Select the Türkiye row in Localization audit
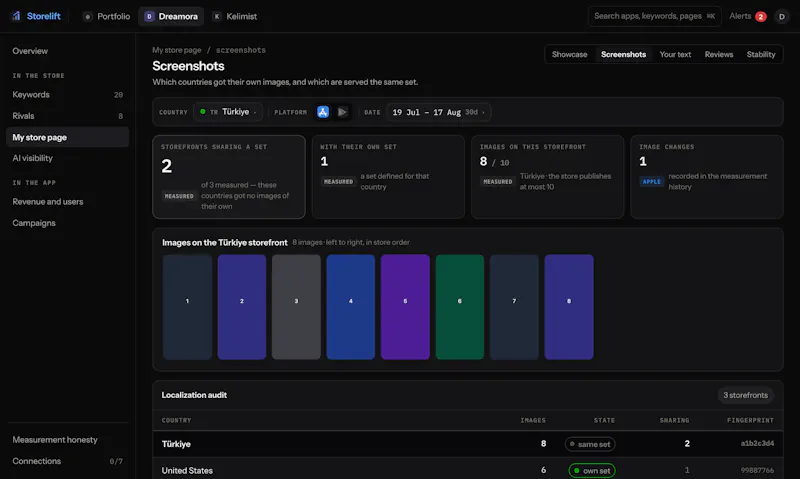The height and width of the screenshot is (479, 800). click(468, 444)
